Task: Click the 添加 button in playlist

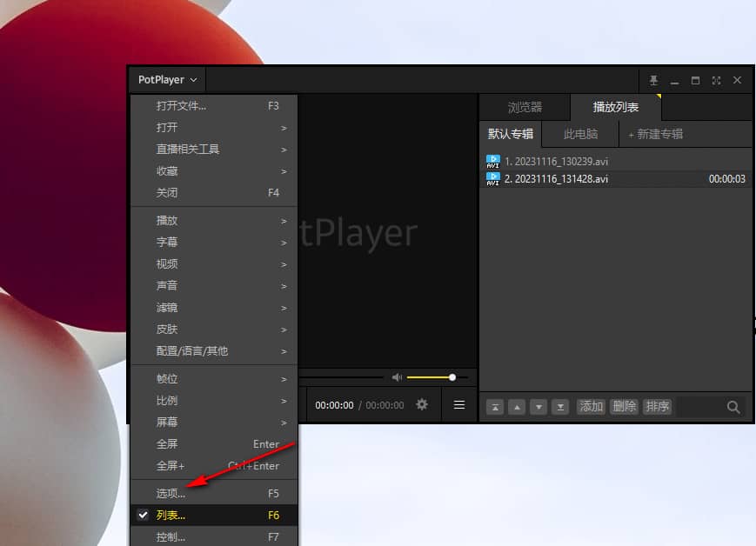Action: pos(591,407)
